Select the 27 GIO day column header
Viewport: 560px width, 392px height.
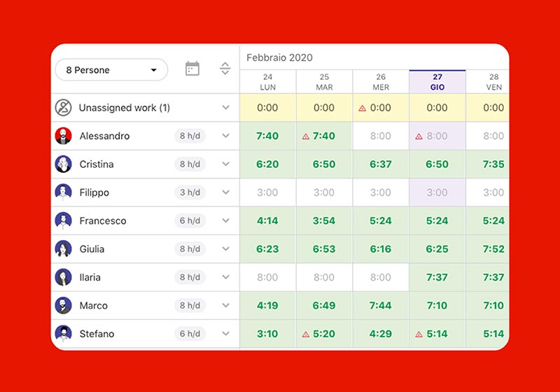[437, 82]
